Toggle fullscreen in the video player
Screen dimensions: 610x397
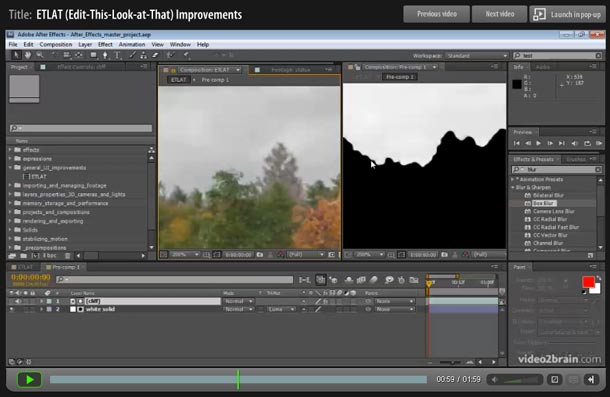coord(555,379)
